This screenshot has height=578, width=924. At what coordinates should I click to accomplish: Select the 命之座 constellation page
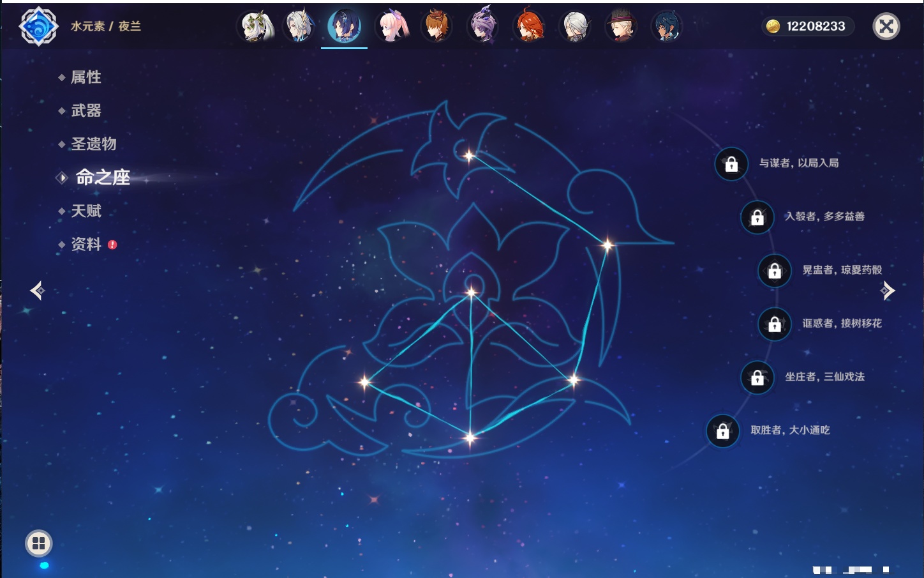tap(103, 178)
